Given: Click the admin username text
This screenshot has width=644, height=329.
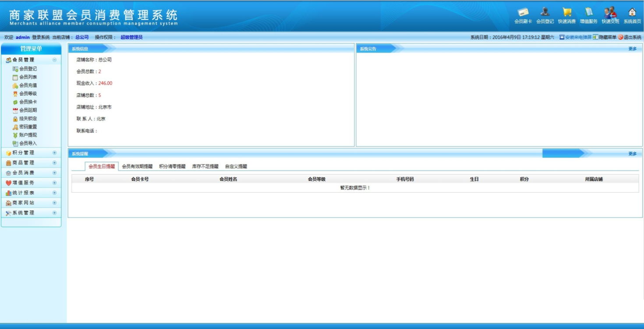Looking at the screenshot, I should click(x=23, y=37).
